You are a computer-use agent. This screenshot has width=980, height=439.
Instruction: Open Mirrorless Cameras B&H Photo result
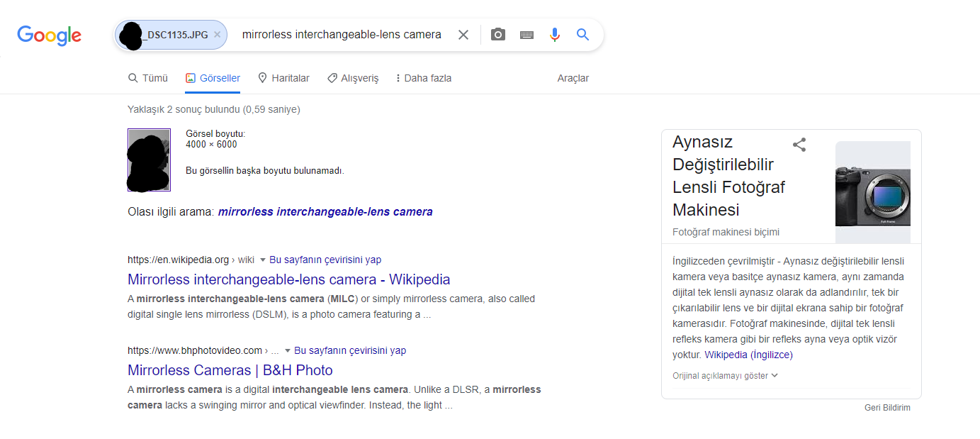(230, 370)
